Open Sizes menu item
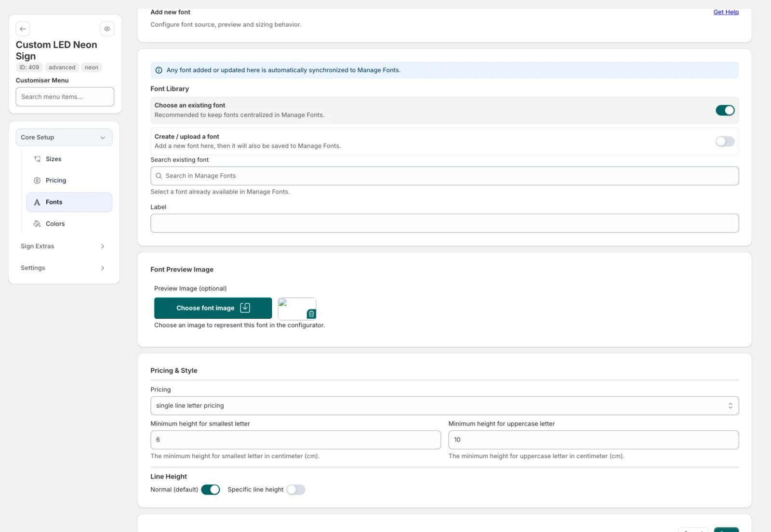Image resolution: width=771 pixels, height=532 pixels. pyautogui.click(x=69, y=159)
